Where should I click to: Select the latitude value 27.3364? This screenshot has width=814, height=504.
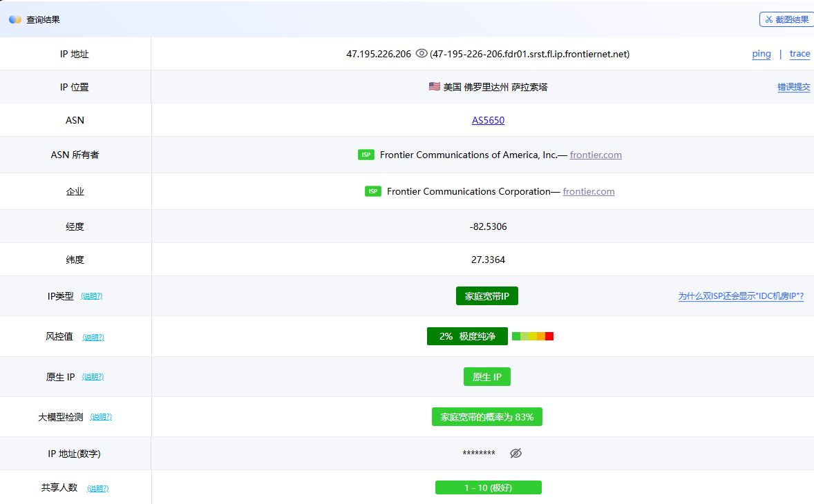coord(488,260)
